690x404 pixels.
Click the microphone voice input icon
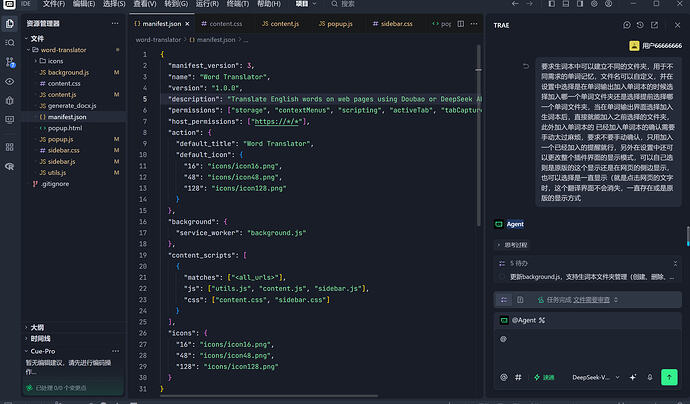point(650,377)
